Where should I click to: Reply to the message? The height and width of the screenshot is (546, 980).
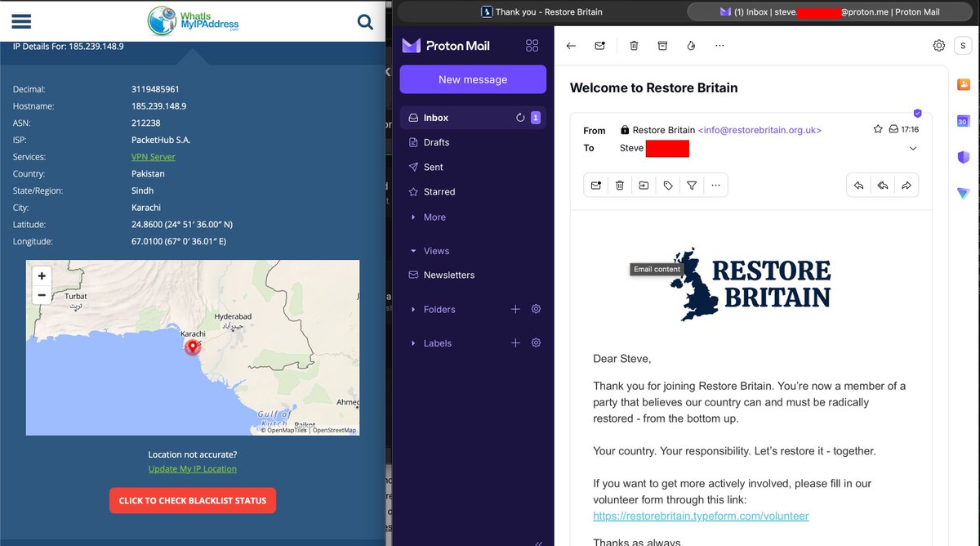point(859,186)
